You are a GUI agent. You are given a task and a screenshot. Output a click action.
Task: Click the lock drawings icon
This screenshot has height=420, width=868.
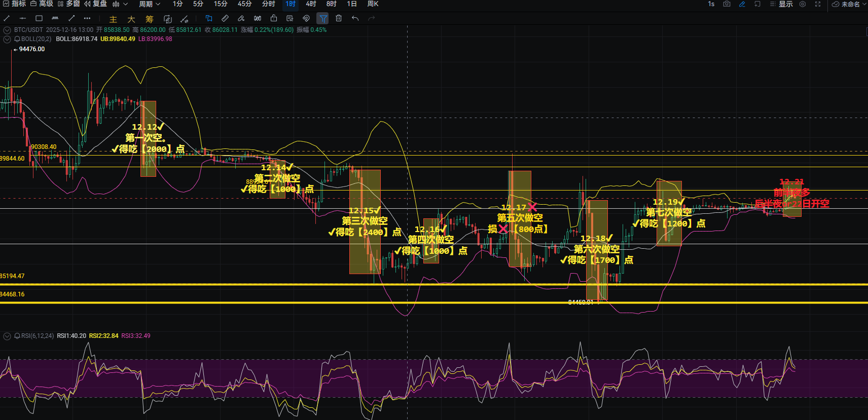coord(274,18)
